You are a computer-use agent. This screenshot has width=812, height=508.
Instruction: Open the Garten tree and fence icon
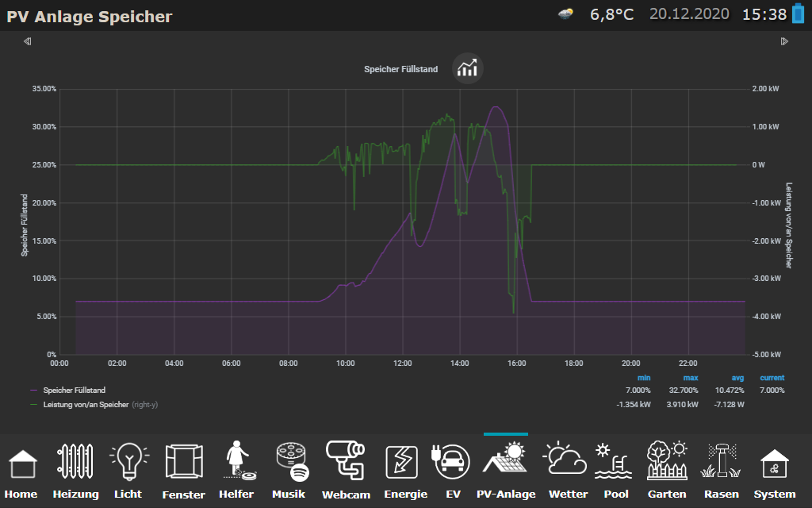click(667, 460)
